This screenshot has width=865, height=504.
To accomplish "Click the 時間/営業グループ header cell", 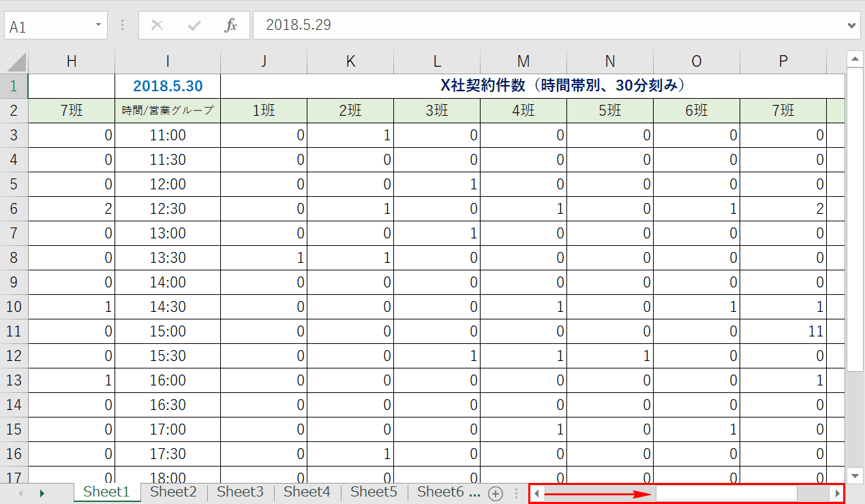I will [168, 110].
